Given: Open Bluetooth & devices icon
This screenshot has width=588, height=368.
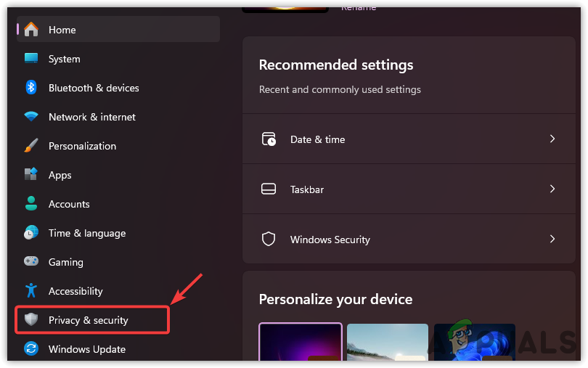Looking at the screenshot, I should (x=31, y=88).
